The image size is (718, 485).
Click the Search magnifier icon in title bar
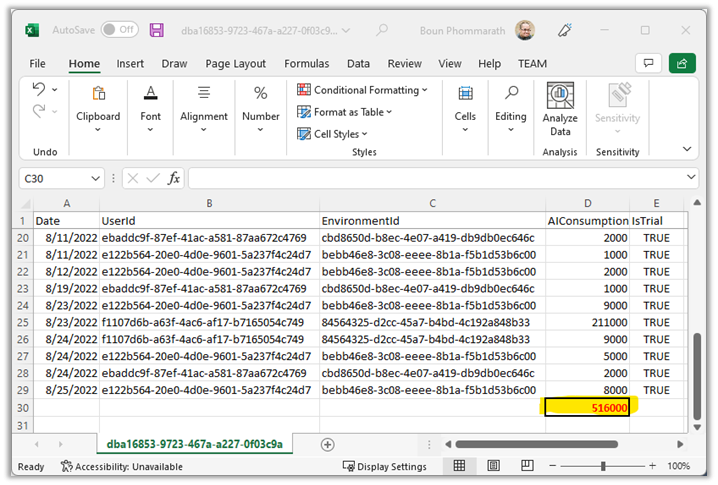[x=382, y=30]
